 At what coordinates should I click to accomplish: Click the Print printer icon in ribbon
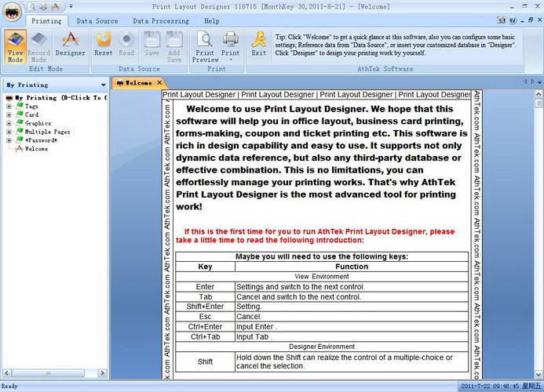230,39
